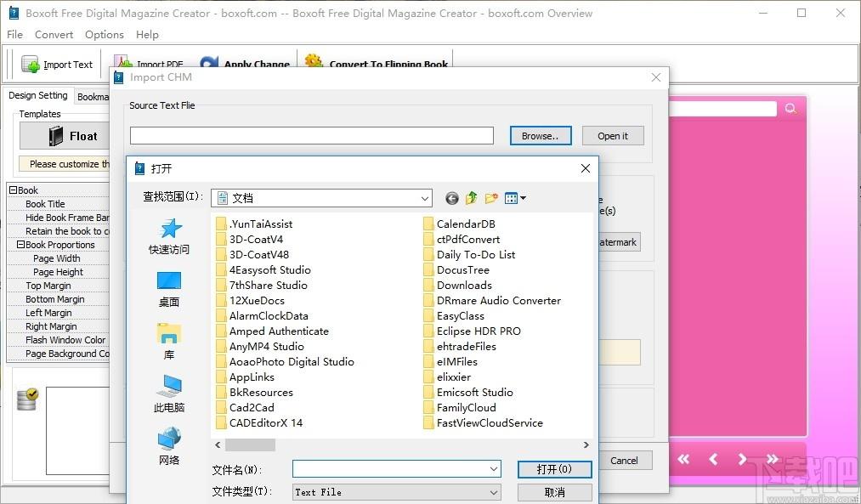Select the Top Margin property
Viewport: 861px width, 504px height.
[x=58, y=286]
